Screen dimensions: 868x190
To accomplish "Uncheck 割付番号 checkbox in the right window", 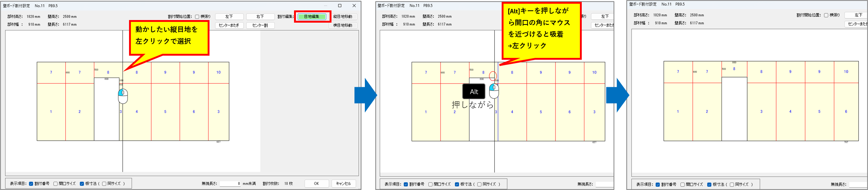I will point(658,184).
